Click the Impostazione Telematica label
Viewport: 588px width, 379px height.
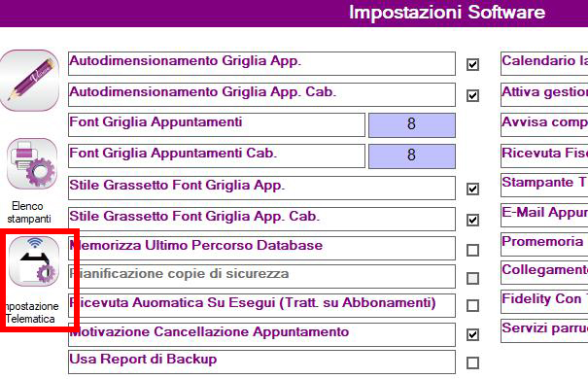coord(31,312)
